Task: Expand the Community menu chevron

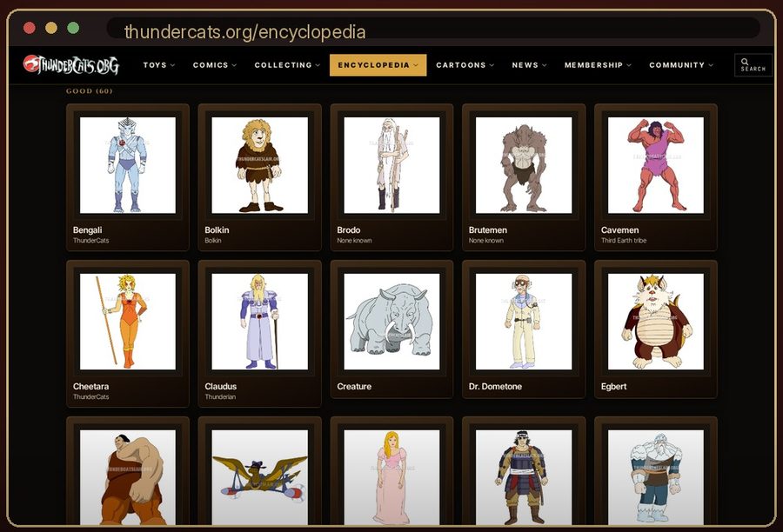Action: click(711, 65)
